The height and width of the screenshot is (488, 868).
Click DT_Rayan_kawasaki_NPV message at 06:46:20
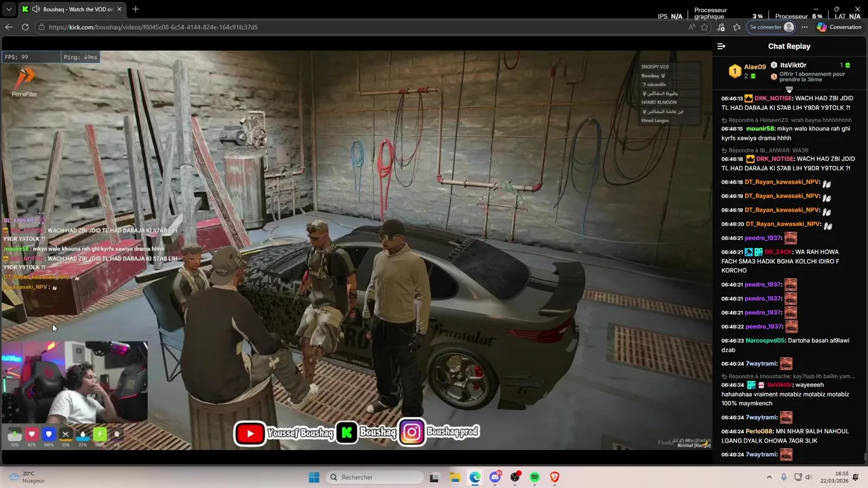pos(776,224)
